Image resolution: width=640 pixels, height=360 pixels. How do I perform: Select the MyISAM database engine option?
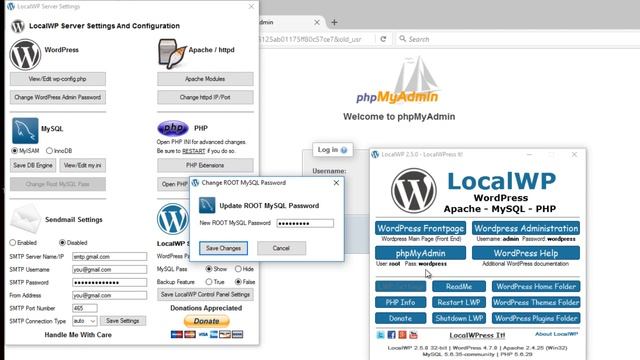point(15,151)
